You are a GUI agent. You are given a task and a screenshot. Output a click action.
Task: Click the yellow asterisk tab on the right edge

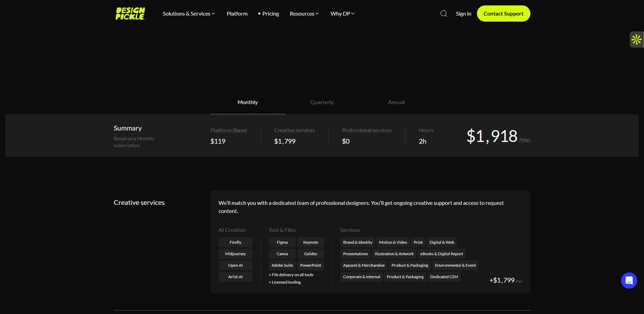[x=637, y=39]
